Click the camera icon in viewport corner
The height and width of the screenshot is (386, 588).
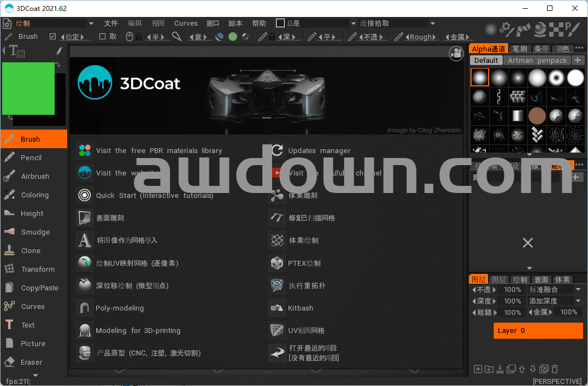pos(455,53)
